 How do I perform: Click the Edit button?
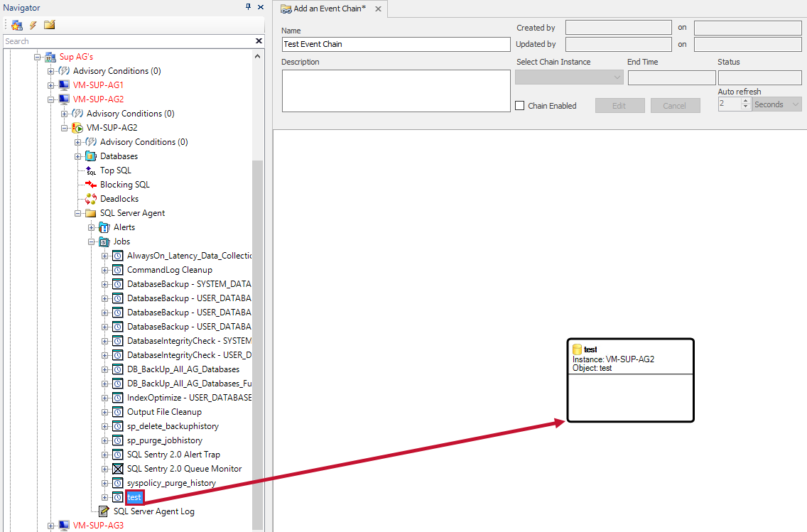[x=619, y=106]
